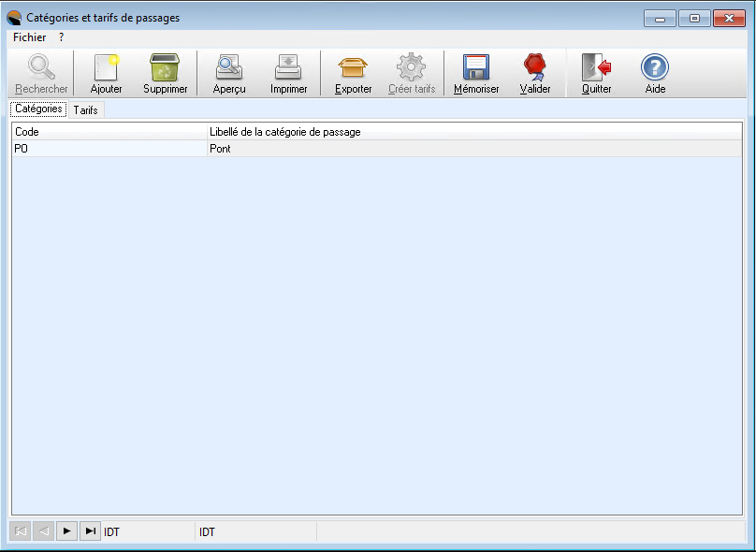Exit using the Quitter door icon
This screenshot has height=552, width=756.
(596, 69)
